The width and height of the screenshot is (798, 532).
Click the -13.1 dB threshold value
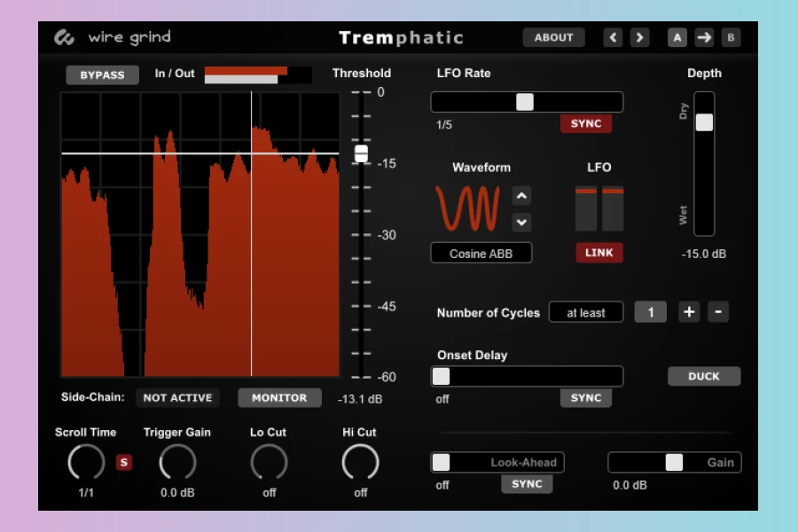360,399
